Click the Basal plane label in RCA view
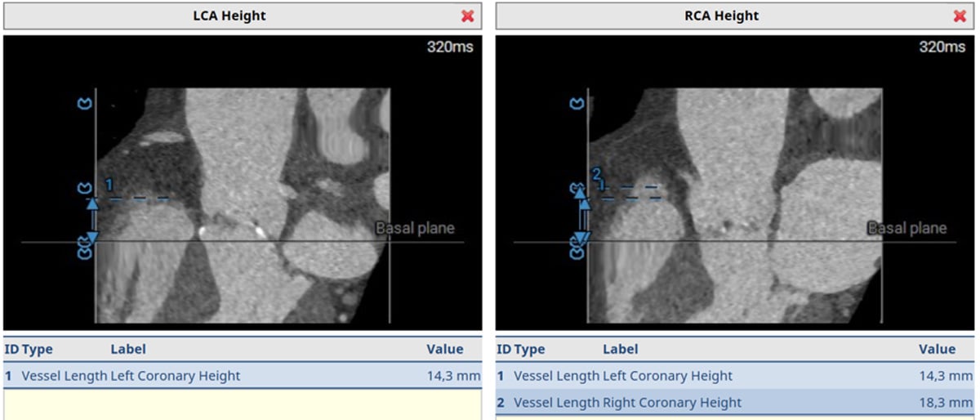The image size is (980, 420). pyautogui.click(x=906, y=229)
